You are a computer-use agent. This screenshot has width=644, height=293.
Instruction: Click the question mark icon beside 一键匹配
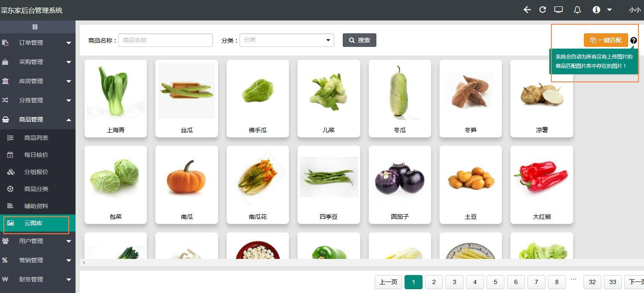[633, 40]
